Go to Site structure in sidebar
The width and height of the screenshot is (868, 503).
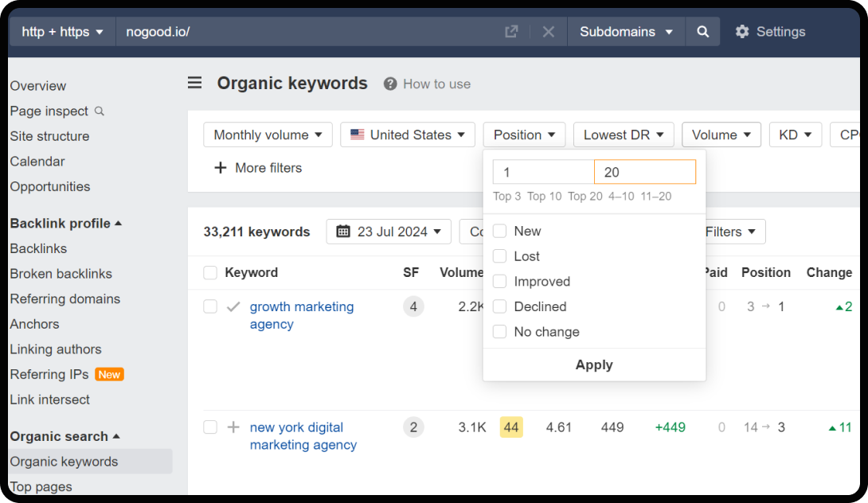tap(49, 136)
